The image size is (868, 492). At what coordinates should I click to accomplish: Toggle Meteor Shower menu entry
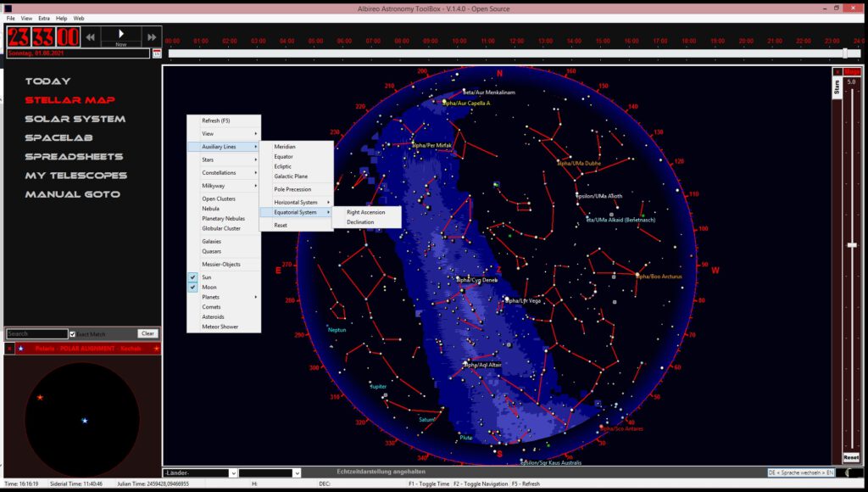(224, 327)
